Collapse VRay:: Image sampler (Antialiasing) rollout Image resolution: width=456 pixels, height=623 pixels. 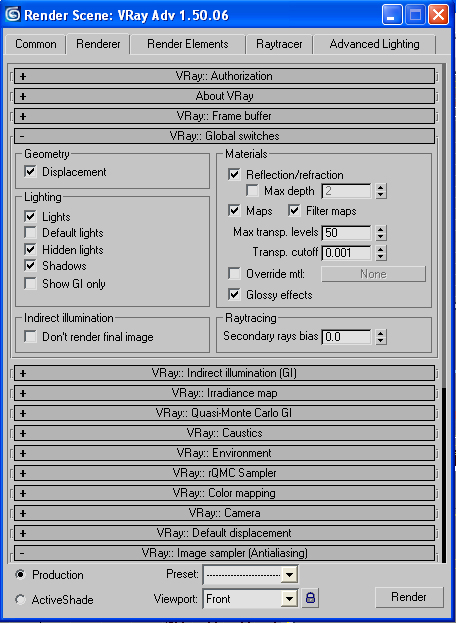click(224, 553)
